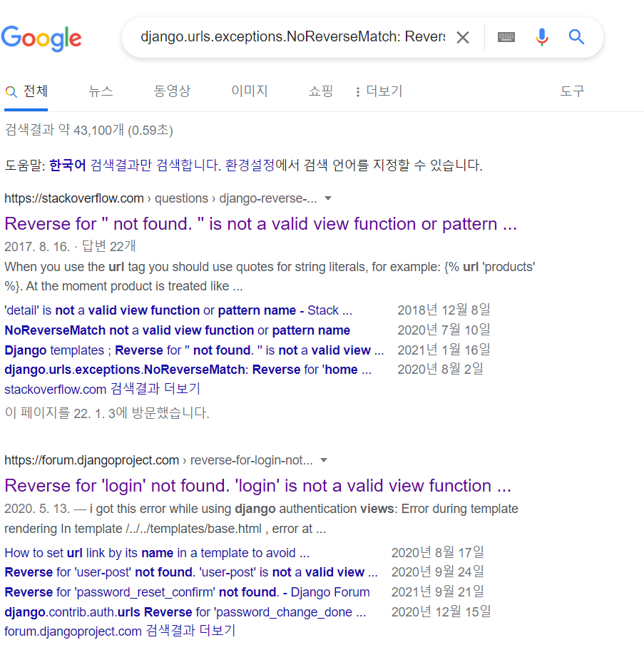Switch to the 쇼핑 tab

pyautogui.click(x=320, y=91)
